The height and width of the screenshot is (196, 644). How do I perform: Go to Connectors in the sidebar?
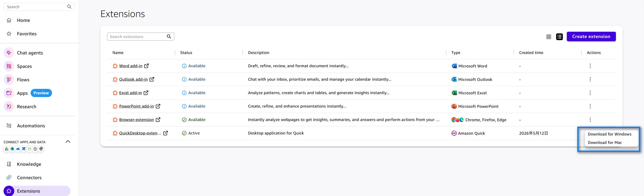29,177
